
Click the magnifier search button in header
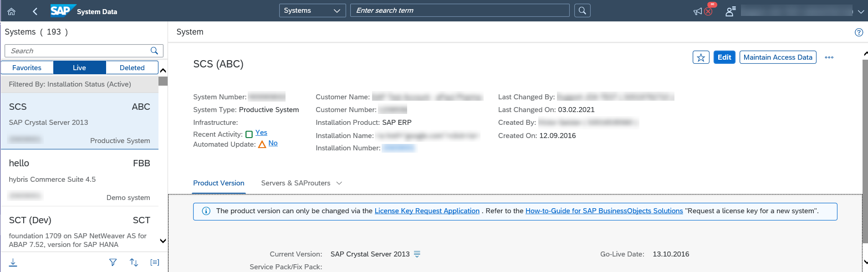[582, 10]
